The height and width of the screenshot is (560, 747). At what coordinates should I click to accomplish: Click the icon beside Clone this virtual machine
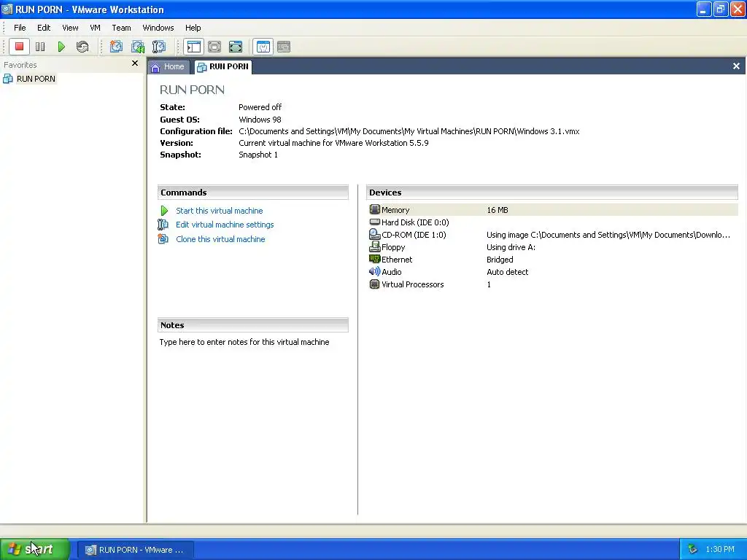pyautogui.click(x=163, y=238)
